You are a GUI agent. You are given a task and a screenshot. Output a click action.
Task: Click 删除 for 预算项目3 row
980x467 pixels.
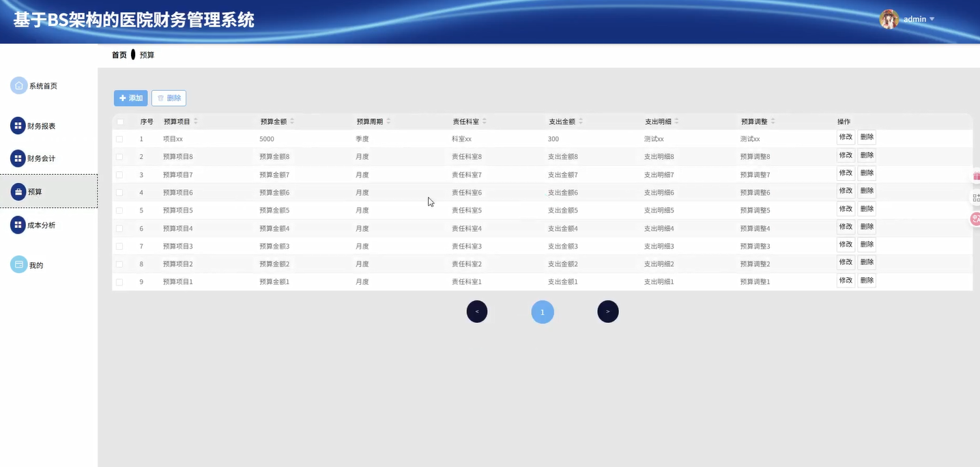[867, 244]
